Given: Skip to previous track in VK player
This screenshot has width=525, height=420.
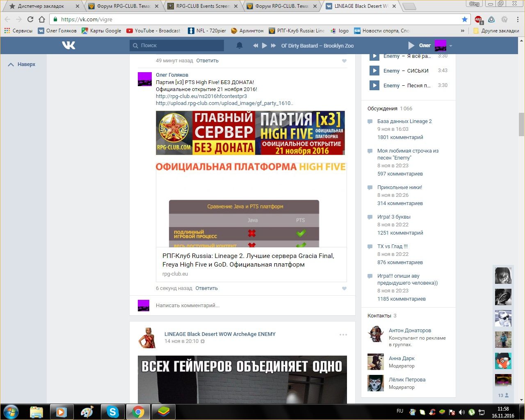Looking at the screenshot, I should click(x=256, y=46).
